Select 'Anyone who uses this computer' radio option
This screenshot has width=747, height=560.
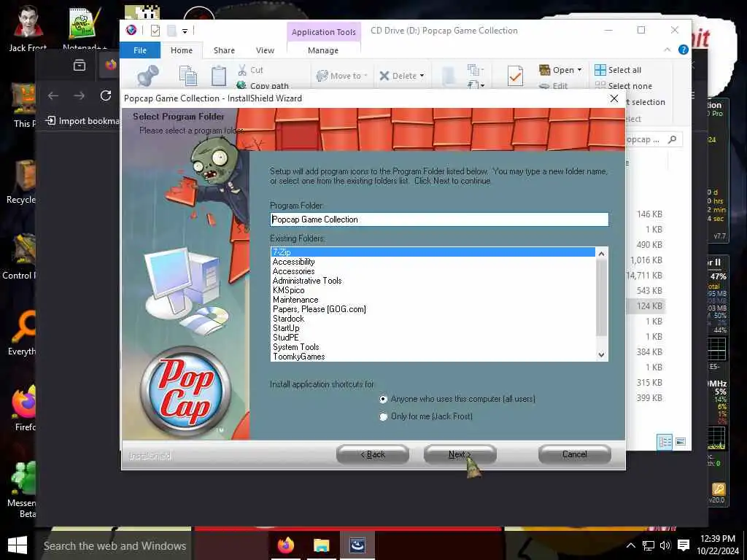coord(384,399)
